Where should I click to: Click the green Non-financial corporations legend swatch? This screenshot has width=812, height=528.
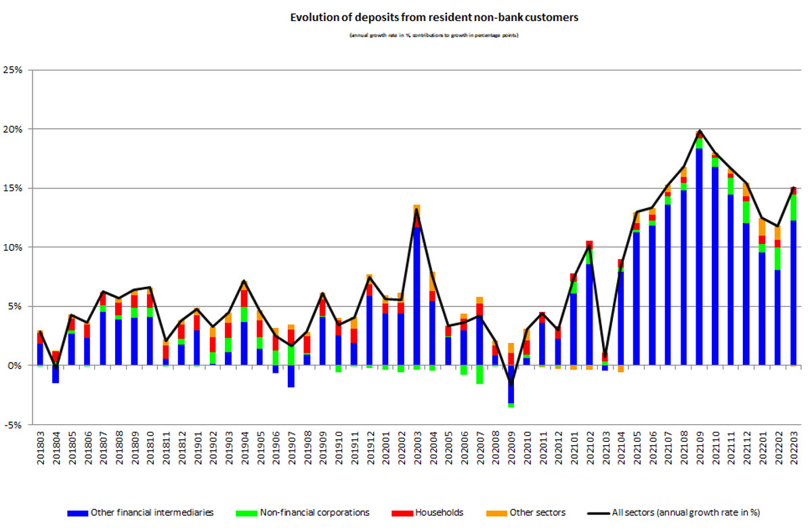coord(247,513)
